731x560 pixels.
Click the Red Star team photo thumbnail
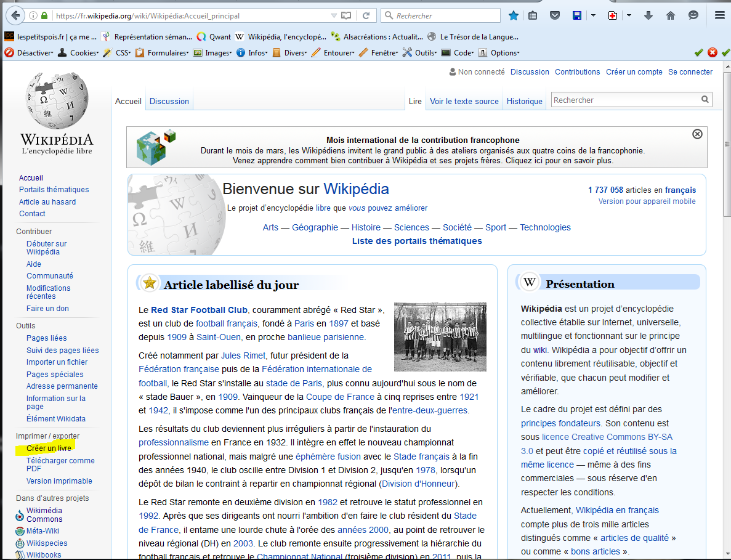[x=440, y=337]
